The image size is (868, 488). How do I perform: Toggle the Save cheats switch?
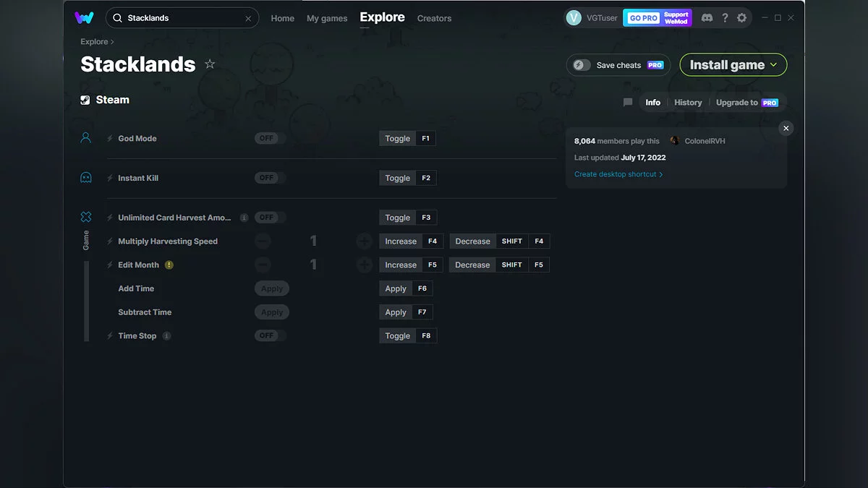(x=582, y=65)
